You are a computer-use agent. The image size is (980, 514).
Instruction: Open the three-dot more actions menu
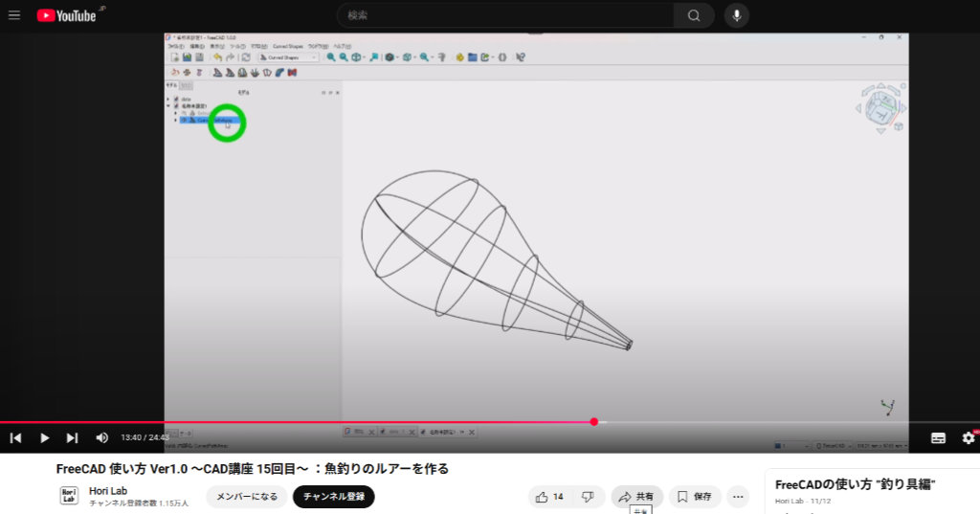[737, 497]
